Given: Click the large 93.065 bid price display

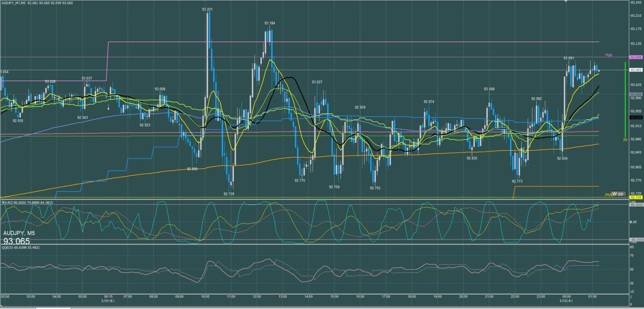Looking at the screenshot, I should coord(17,241).
